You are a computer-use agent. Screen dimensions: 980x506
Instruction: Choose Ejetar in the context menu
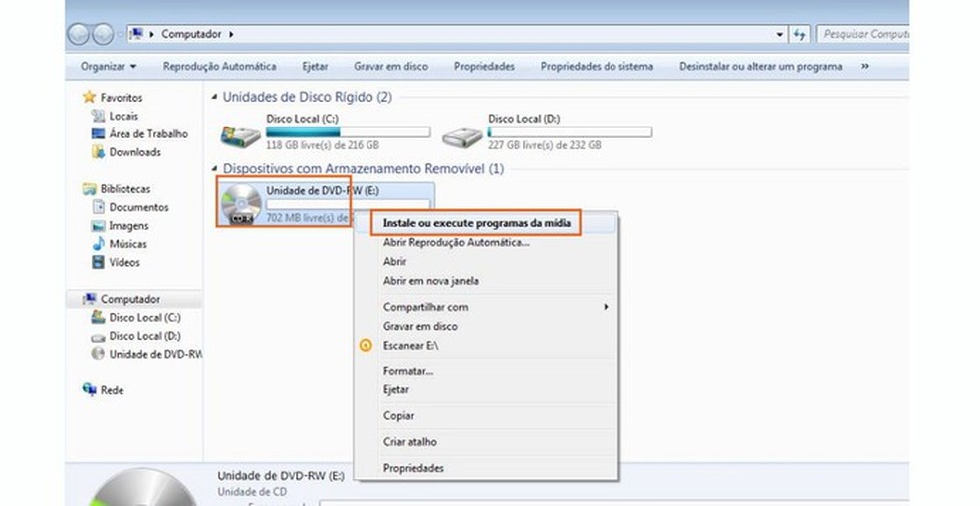pos(396,389)
